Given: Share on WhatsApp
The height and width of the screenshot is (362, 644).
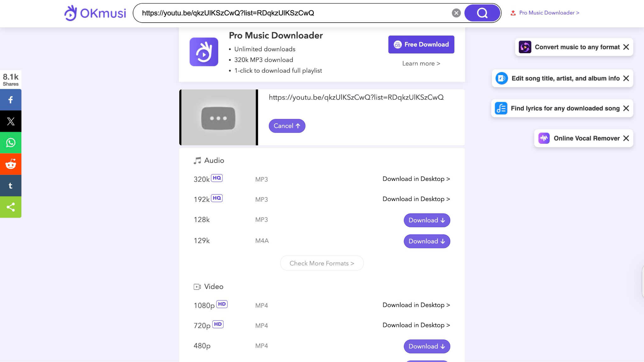Looking at the screenshot, I should 11,143.
